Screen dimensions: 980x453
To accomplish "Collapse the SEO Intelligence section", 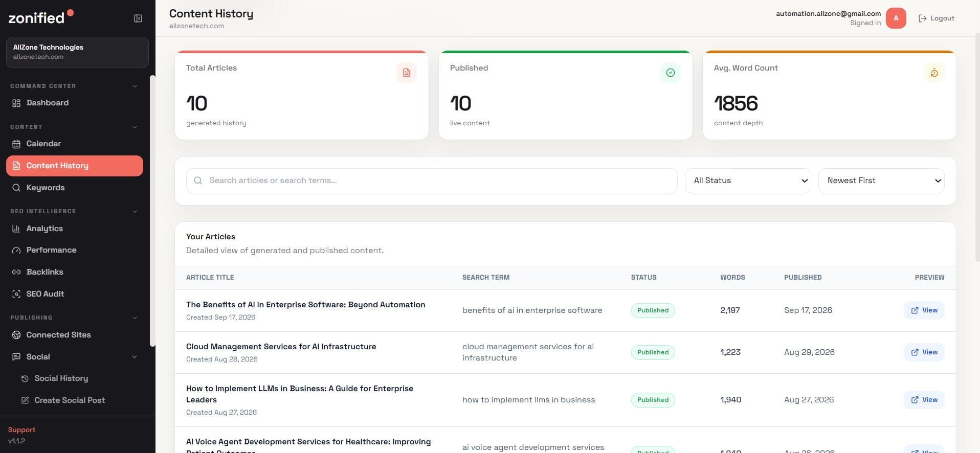I will (x=135, y=211).
